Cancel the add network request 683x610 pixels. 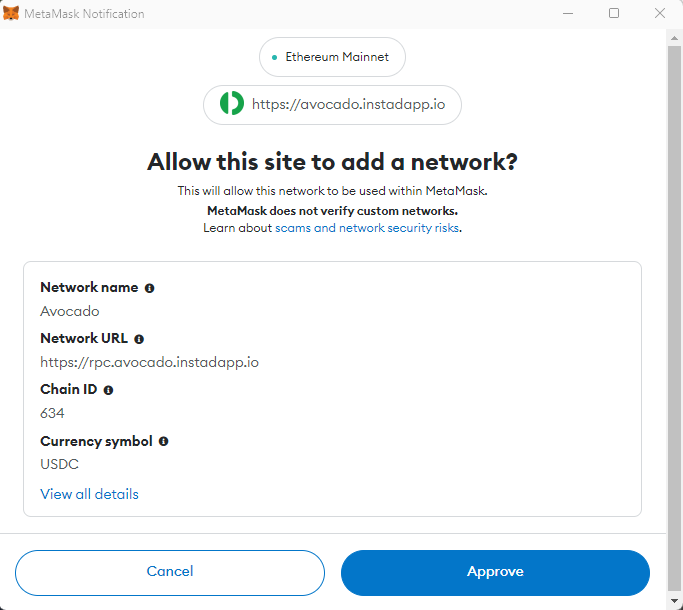click(x=170, y=573)
